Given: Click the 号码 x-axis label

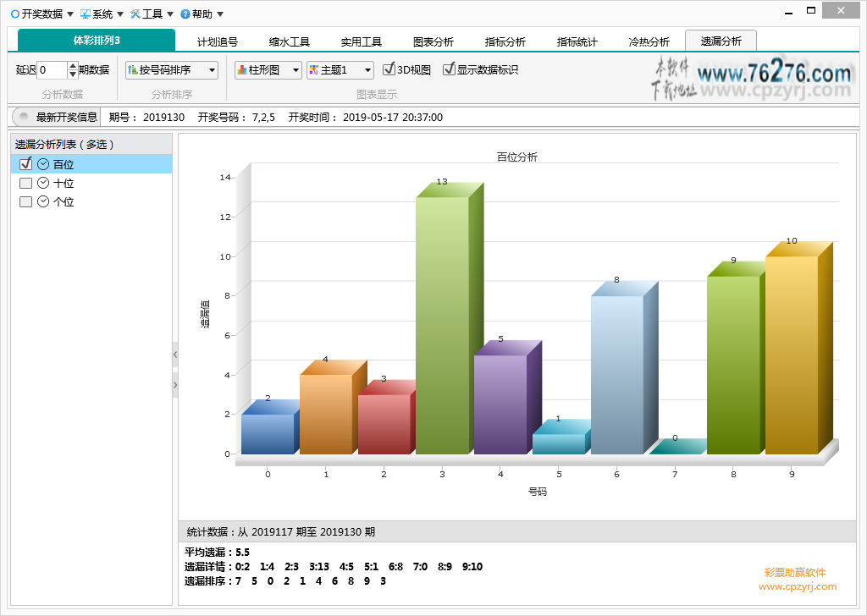Looking at the screenshot, I should click(x=538, y=491).
